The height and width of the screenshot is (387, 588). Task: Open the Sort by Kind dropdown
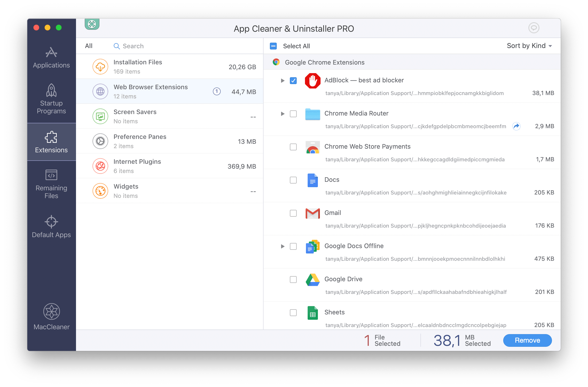pyautogui.click(x=527, y=45)
